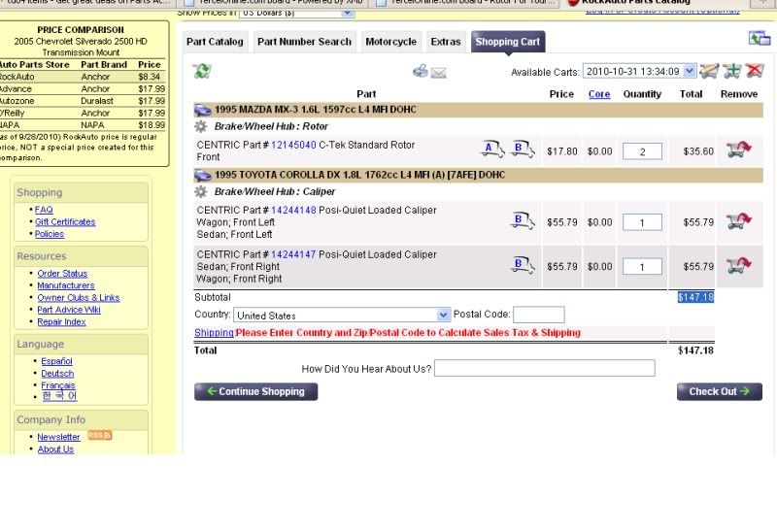Open the Part Advice Wiki link
This screenshot has width=777, height=532.
tap(69, 310)
